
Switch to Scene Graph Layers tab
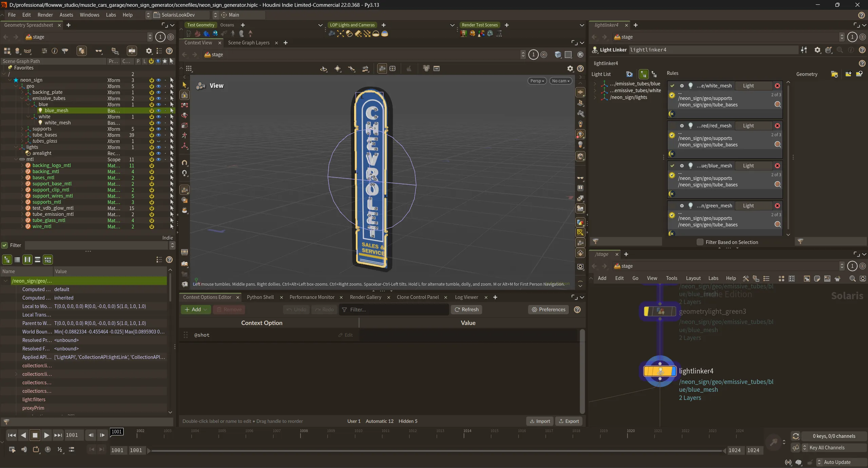249,43
